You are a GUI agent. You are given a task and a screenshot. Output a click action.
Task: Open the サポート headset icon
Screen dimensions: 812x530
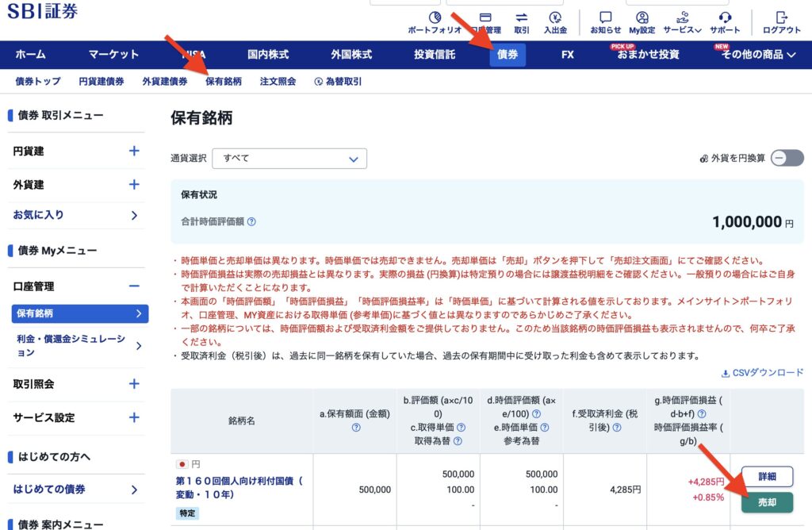click(724, 18)
